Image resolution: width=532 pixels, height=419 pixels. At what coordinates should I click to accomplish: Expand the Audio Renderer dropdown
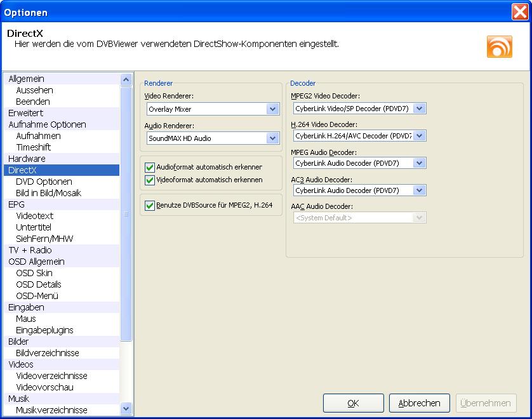pos(273,138)
